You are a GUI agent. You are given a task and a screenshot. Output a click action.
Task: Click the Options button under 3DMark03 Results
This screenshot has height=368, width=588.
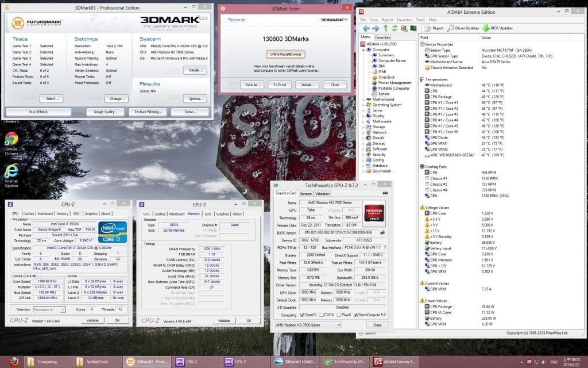click(x=195, y=99)
